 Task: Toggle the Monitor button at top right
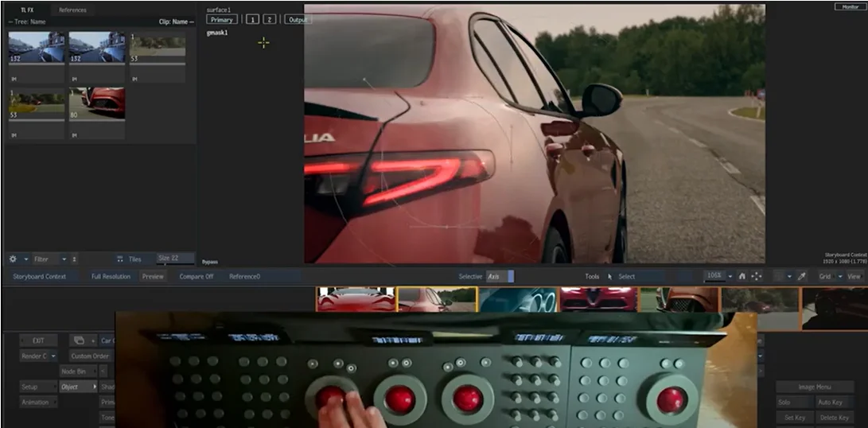(849, 6)
